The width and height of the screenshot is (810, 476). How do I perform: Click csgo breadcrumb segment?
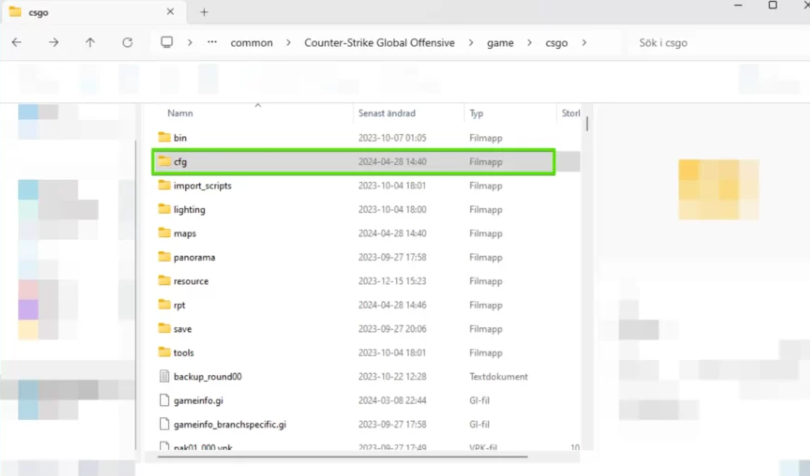[556, 43]
